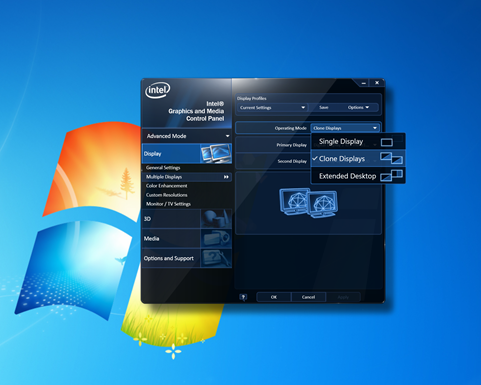The height and width of the screenshot is (385, 481).
Task: Confirm with the OK button
Action: 274,297
